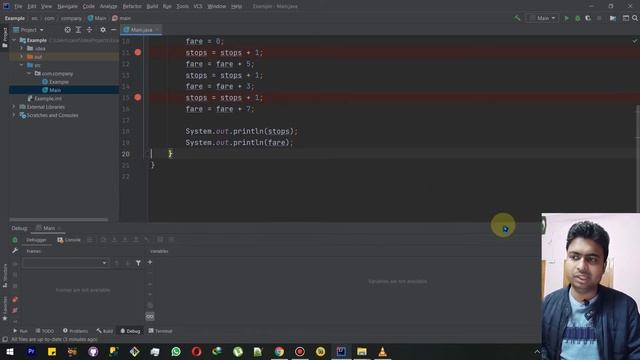Screen dimensions: 640x360
Task: Open the Main run configuration dropdown
Action: click(542, 18)
